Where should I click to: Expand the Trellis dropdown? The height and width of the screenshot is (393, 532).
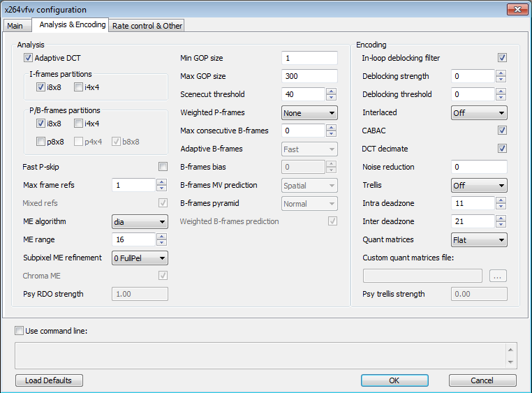[x=479, y=186]
